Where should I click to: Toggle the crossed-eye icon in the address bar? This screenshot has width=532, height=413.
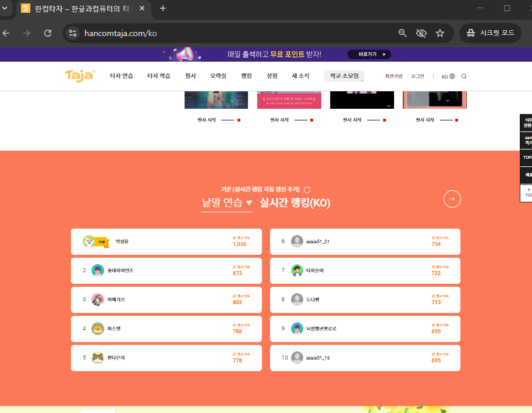pyautogui.click(x=421, y=33)
